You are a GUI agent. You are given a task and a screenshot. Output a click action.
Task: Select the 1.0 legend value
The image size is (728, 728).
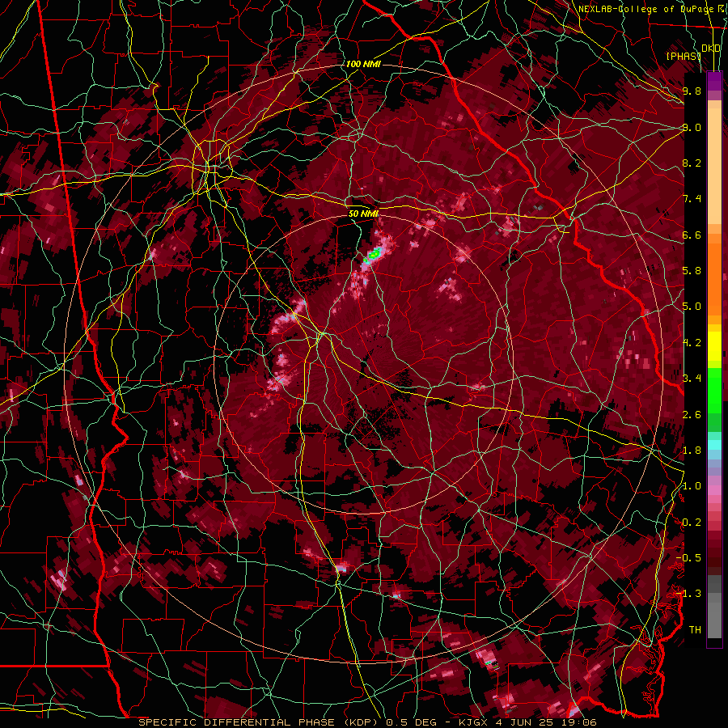coord(692,486)
